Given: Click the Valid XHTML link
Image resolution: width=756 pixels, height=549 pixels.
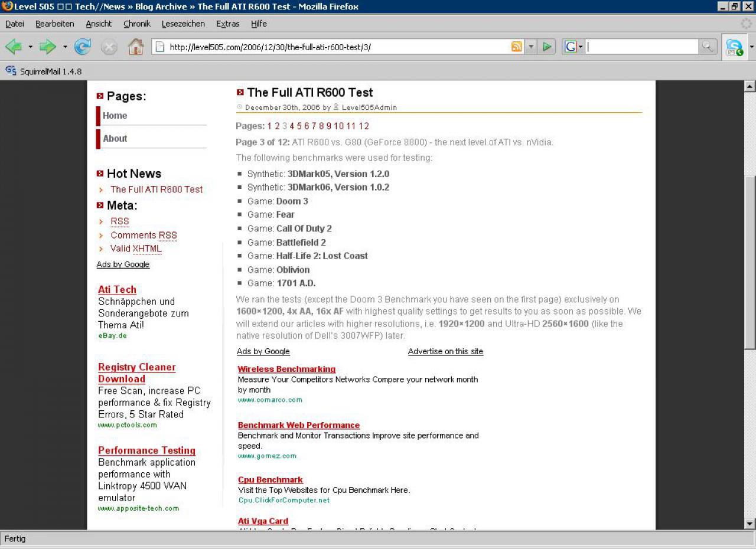Looking at the screenshot, I should pyautogui.click(x=136, y=249).
